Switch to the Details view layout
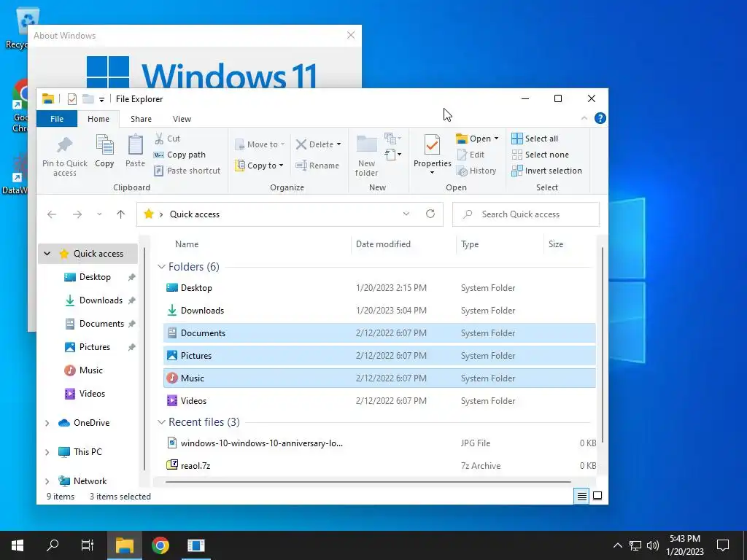 (581, 496)
